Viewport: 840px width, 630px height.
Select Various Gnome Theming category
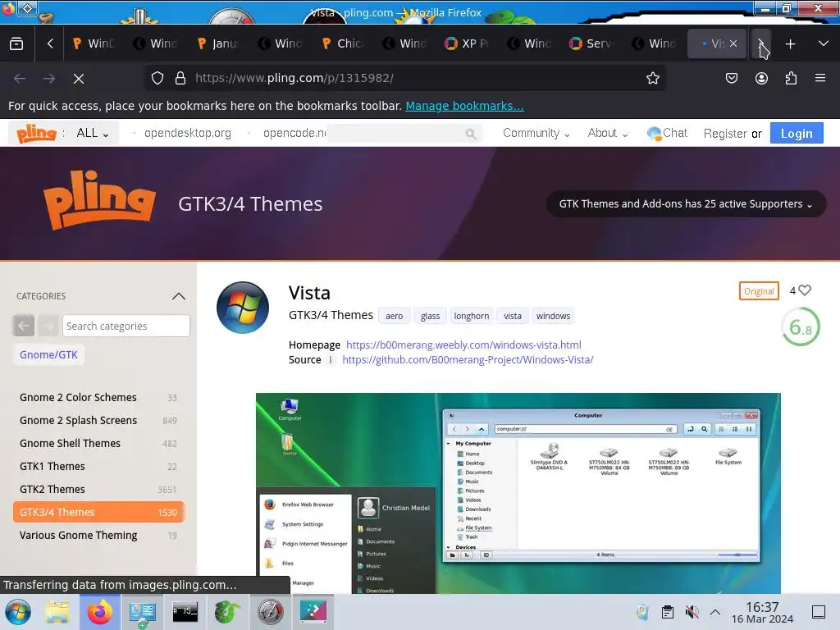tap(98, 535)
